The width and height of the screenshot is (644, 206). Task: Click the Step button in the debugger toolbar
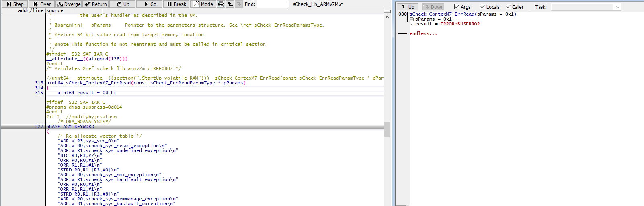click(x=14, y=4)
